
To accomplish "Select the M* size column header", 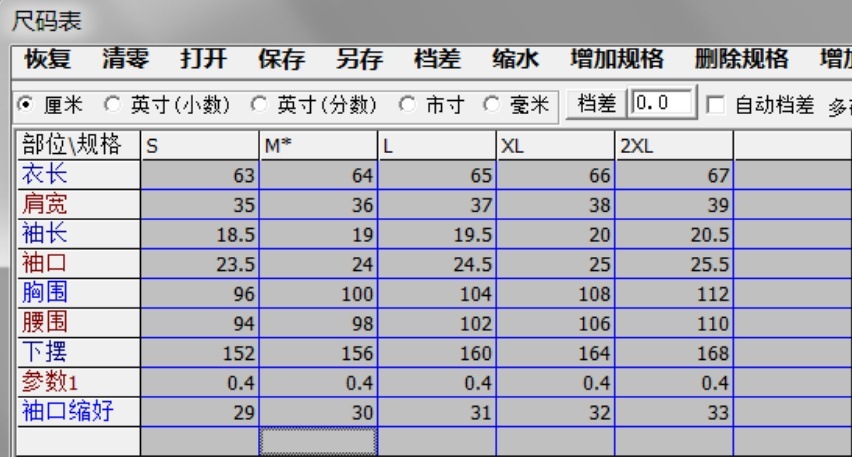I will (318, 146).
